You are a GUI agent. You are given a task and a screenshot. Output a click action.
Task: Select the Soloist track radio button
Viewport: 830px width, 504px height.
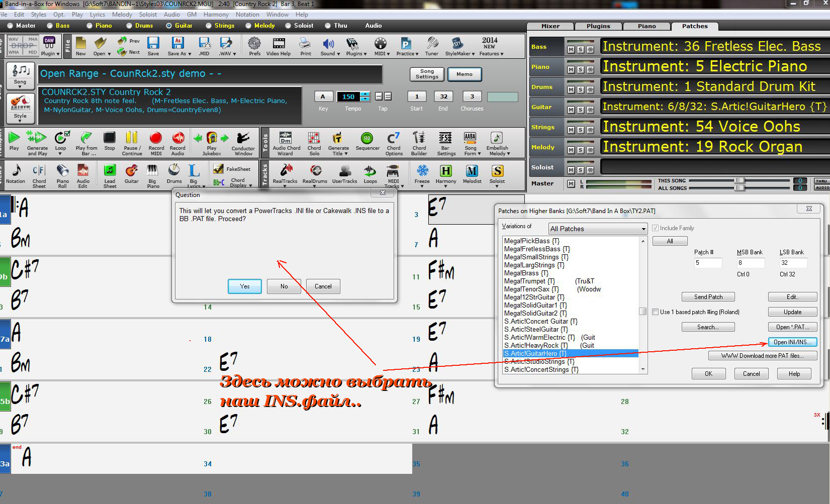(x=288, y=26)
